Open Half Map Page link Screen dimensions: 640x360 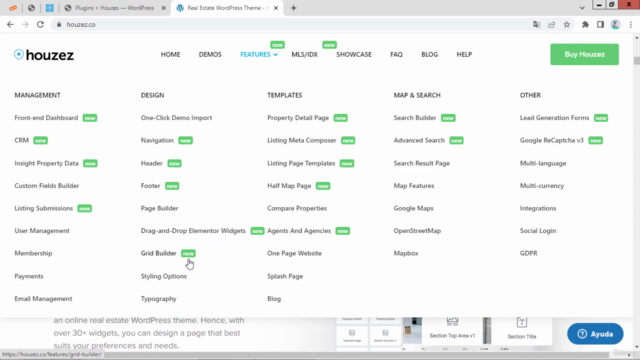click(289, 186)
